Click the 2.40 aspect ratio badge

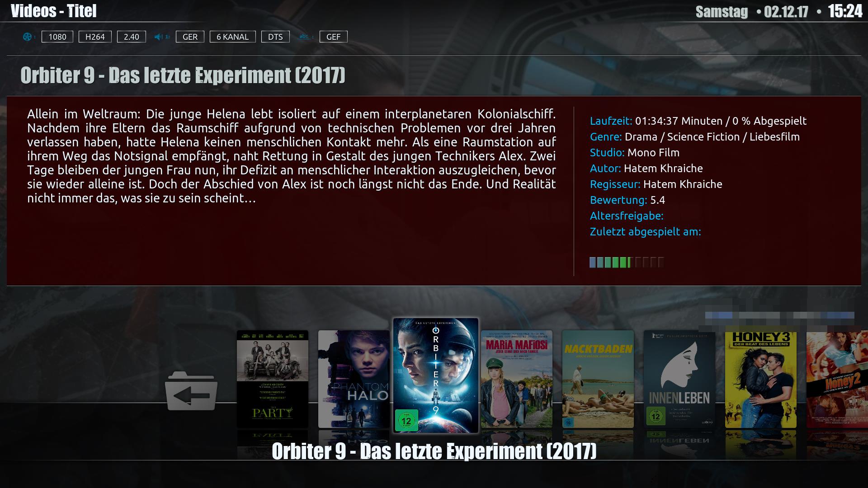[x=132, y=37]
